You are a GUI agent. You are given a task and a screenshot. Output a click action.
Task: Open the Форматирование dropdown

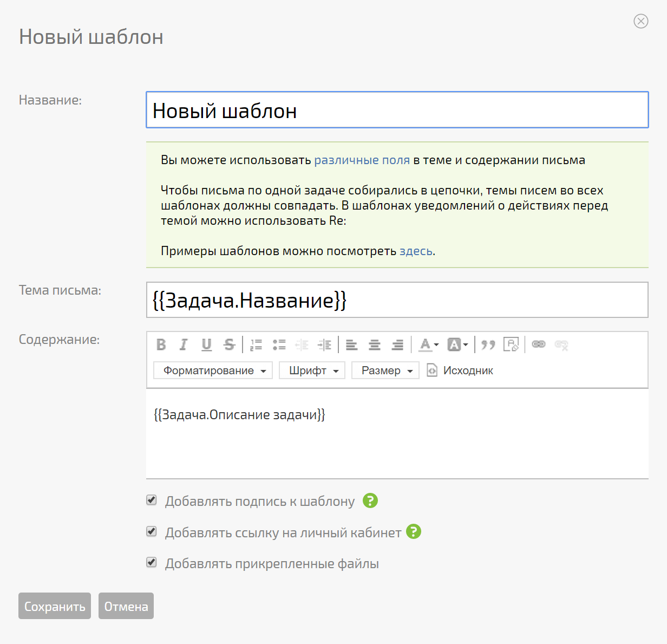coord(213,370)
